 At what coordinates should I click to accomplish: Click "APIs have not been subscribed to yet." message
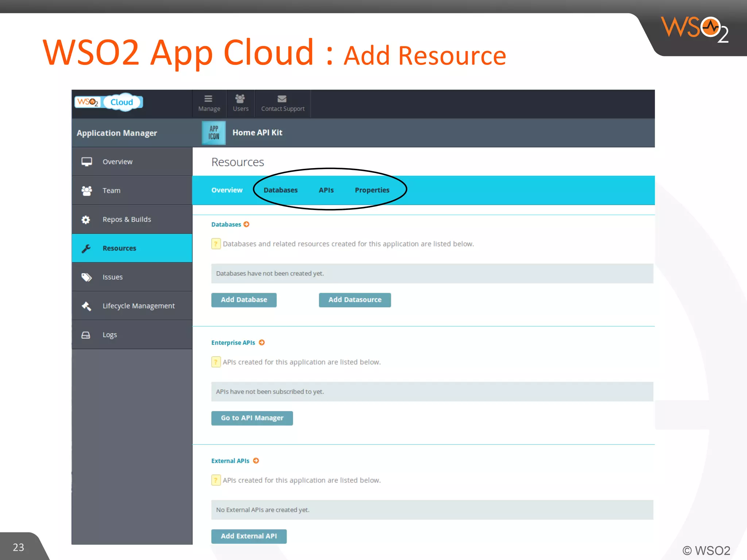(x=270, y=392)
